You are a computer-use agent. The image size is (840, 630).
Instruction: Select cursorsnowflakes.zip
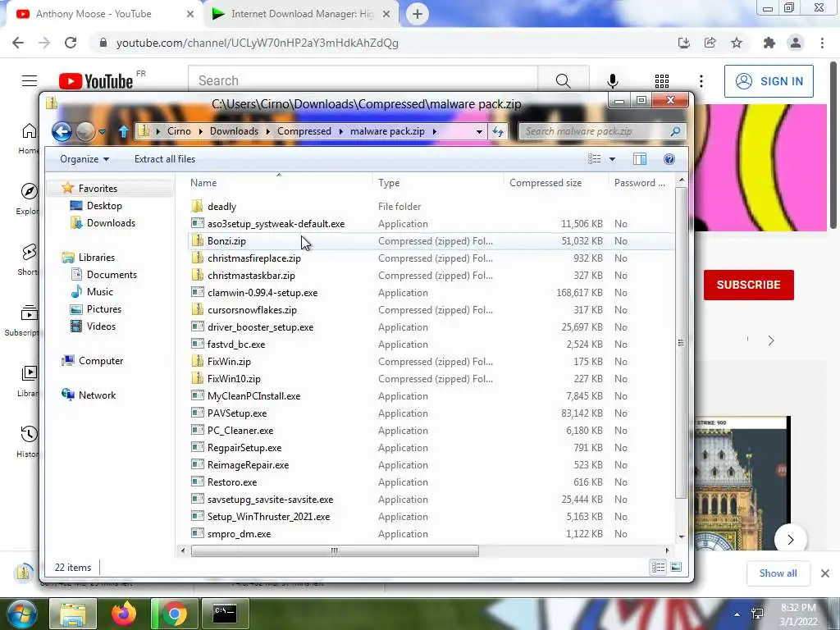(x=252, y=309)
